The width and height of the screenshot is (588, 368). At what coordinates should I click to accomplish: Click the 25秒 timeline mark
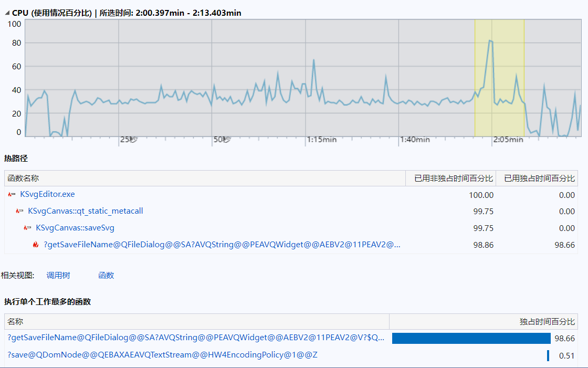point(129,140)
